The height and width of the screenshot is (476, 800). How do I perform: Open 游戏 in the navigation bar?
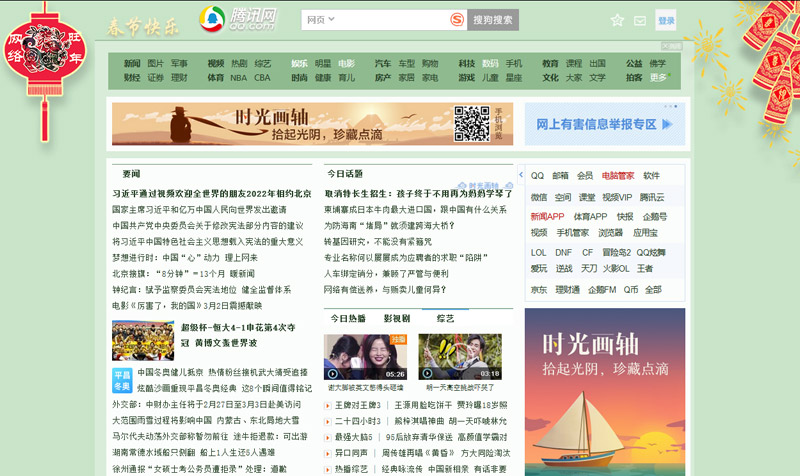(x=466, y=78)
